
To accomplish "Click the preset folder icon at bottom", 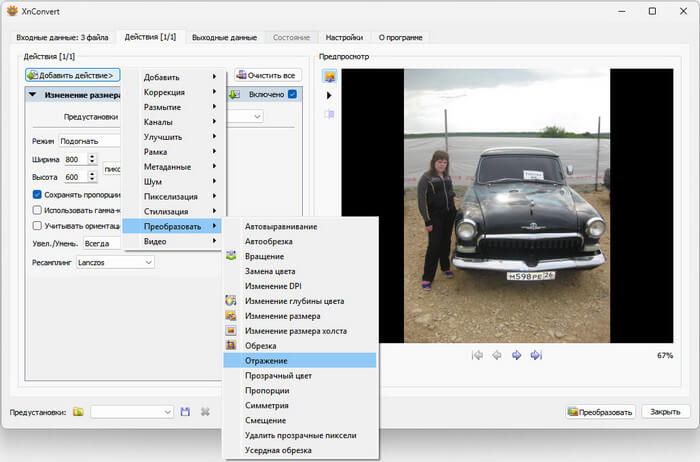I will tap(78, 412).
